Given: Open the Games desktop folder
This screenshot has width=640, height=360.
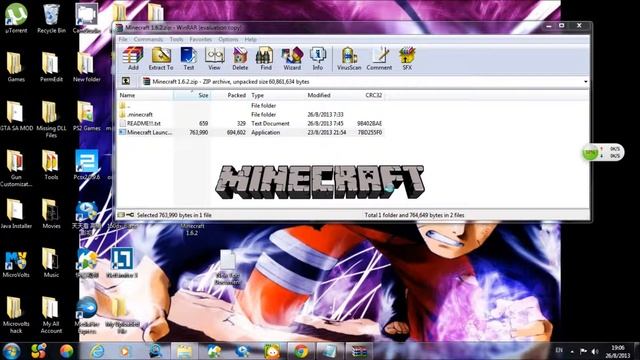Looking at the screenshot, I should (16, 67).
